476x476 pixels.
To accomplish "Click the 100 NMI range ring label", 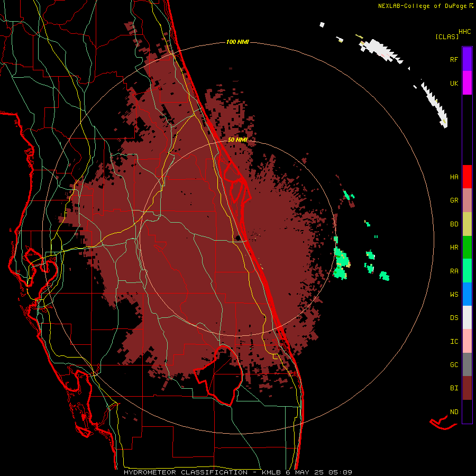I will [237, 42].
